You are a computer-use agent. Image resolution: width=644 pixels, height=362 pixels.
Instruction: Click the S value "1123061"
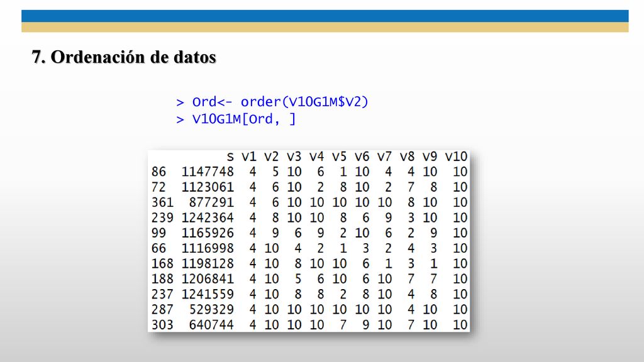point(208,187)
